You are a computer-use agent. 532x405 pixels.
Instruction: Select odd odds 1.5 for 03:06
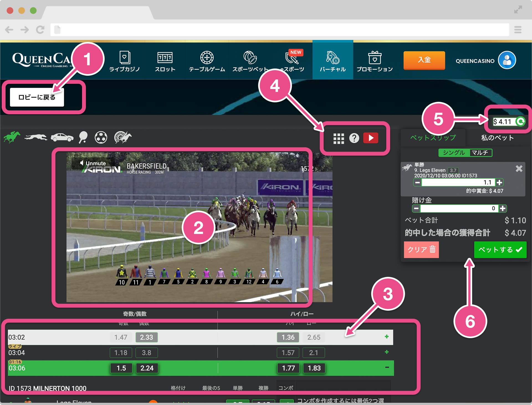121,368
